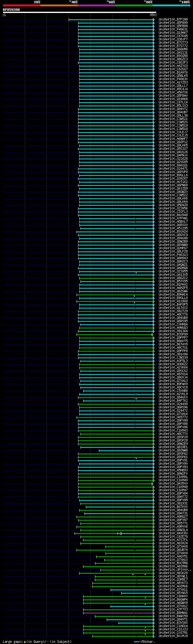Click the UniRef100_C6G3F3 label

coord(173,63)
